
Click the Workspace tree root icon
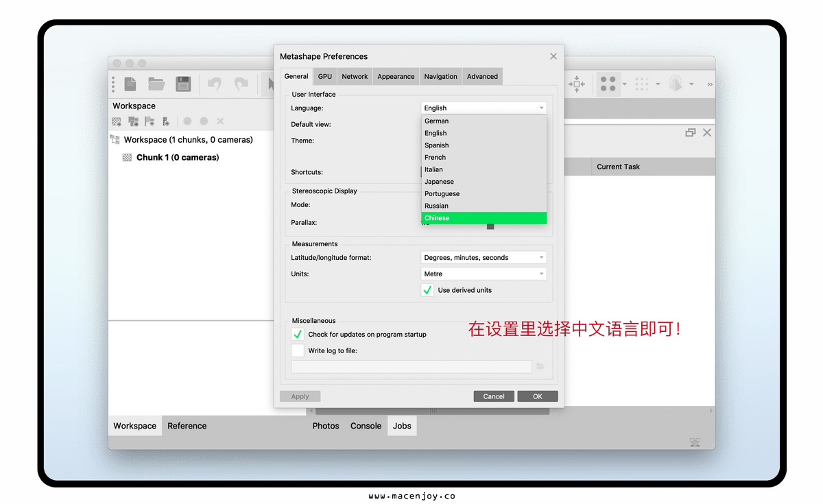point(115,140)
